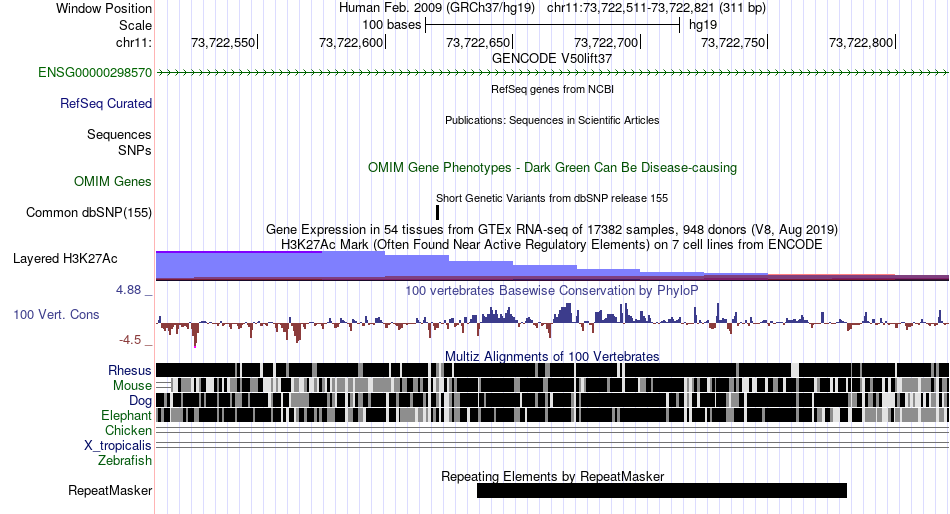The height and width of the screenshot is (514, 950).
Task: Click the 100 bases scale bar
Action: 553,25
